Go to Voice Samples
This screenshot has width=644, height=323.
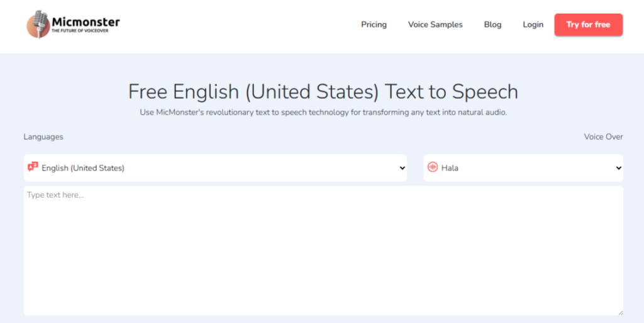coord(435,25)
